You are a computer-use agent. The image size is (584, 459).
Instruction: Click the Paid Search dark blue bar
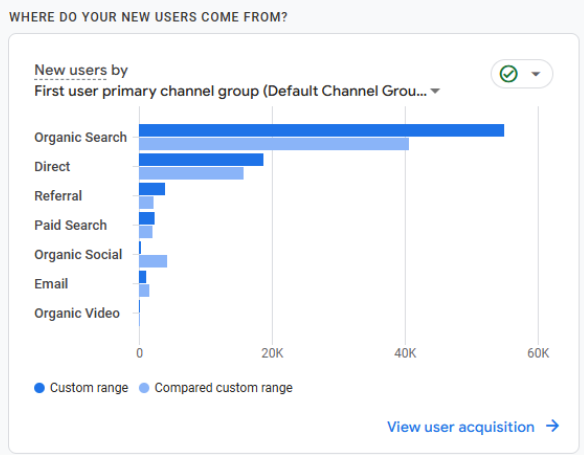147,218
